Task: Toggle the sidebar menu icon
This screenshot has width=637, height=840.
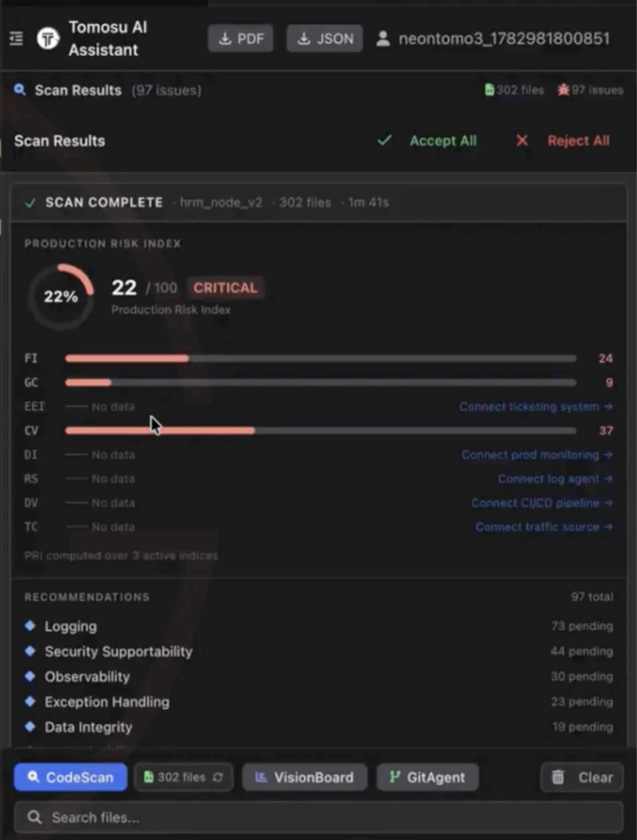Action: (x=16, y=39)
